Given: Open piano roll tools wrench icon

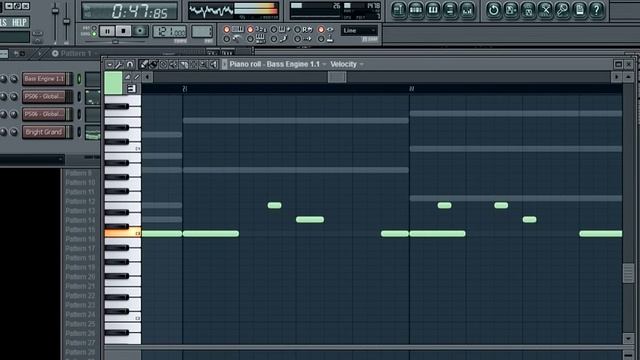Looking at the screenshot, I should pyautogui.click(x=119, y=64).
